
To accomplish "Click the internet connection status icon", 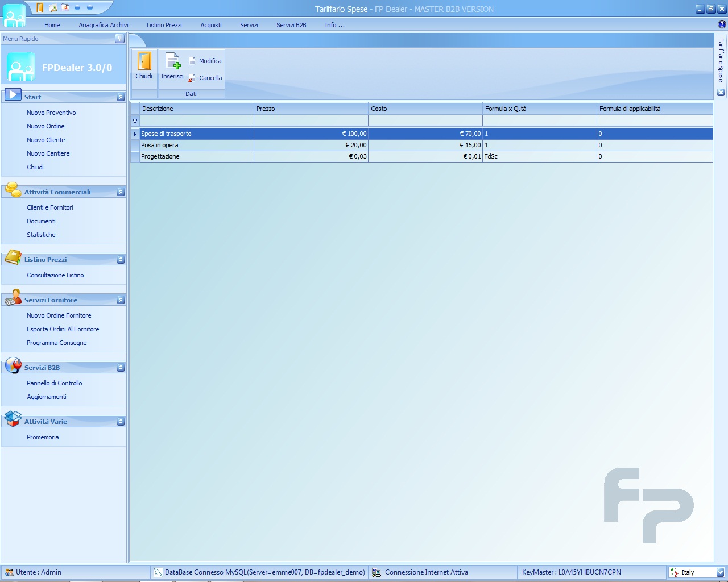I will pos(377,572).
